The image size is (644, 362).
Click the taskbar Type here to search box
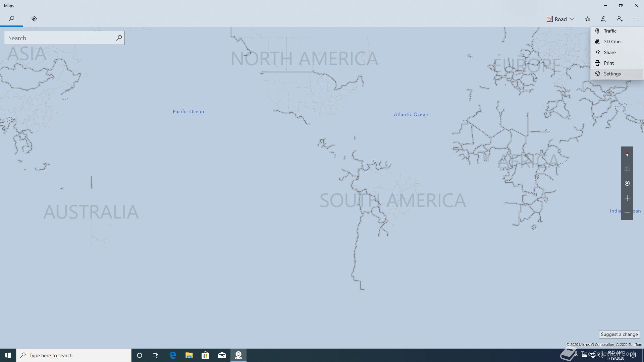pos(74,355)
